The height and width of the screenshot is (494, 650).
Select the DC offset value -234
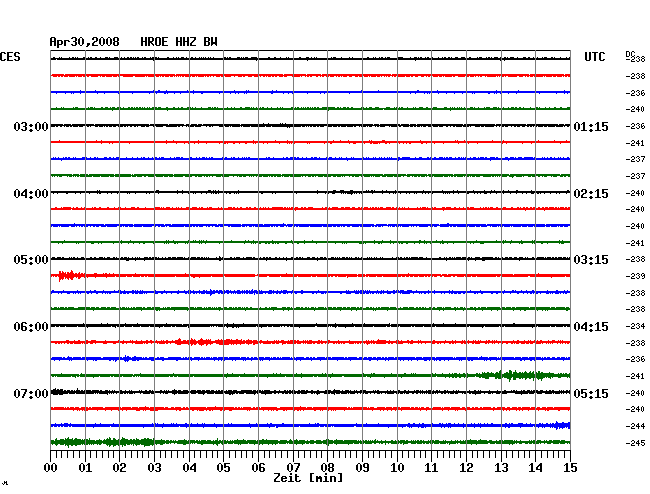point(635,326)
